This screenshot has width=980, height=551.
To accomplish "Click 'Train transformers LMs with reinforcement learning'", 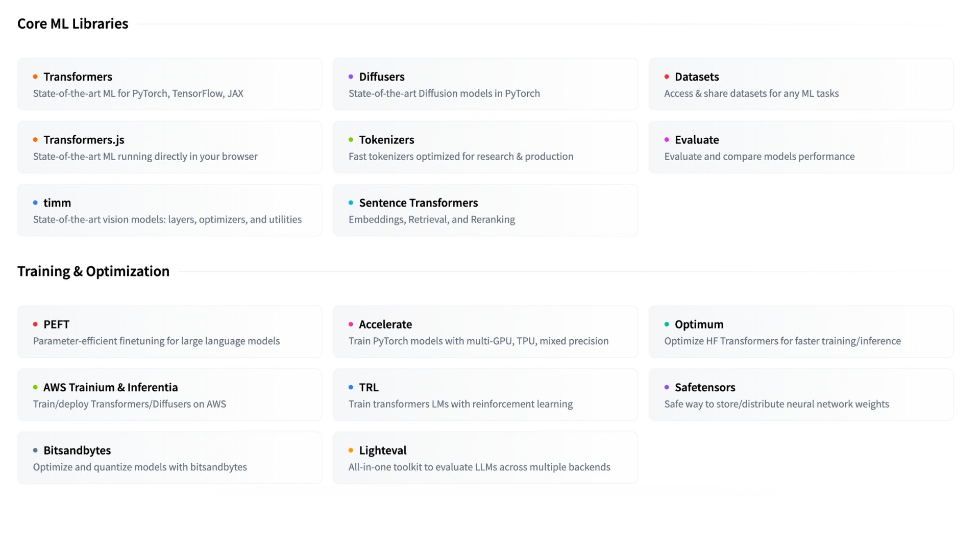I will click(461, 404).
